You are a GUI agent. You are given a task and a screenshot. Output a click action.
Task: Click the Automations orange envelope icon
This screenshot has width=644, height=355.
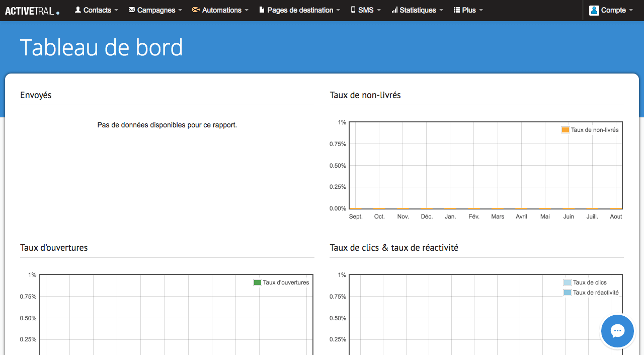pos(196,10)
